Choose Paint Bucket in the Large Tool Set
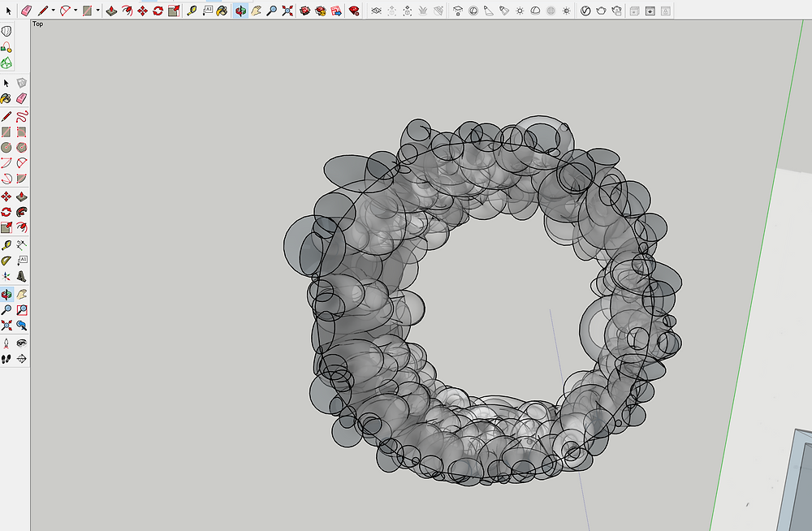The width and height of the screenshot is (812, 531). [x=6, y=98]
